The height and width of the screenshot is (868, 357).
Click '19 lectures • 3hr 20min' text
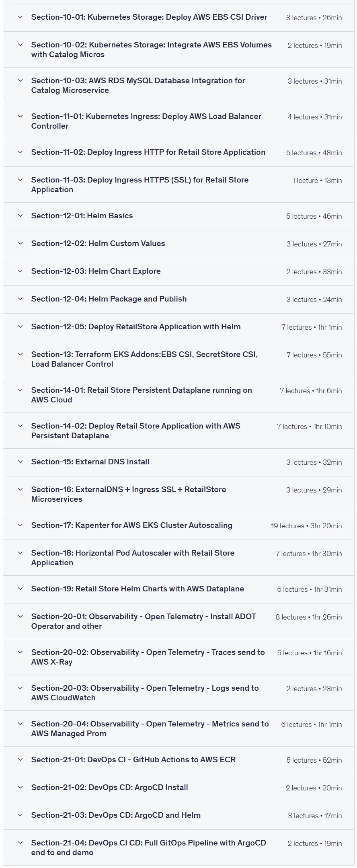pos(306,526)
